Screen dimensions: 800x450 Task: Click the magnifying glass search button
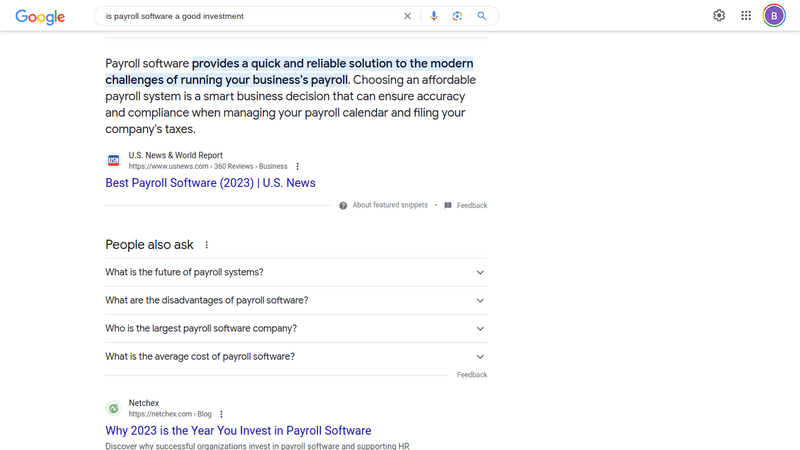[x=481, y=16]
